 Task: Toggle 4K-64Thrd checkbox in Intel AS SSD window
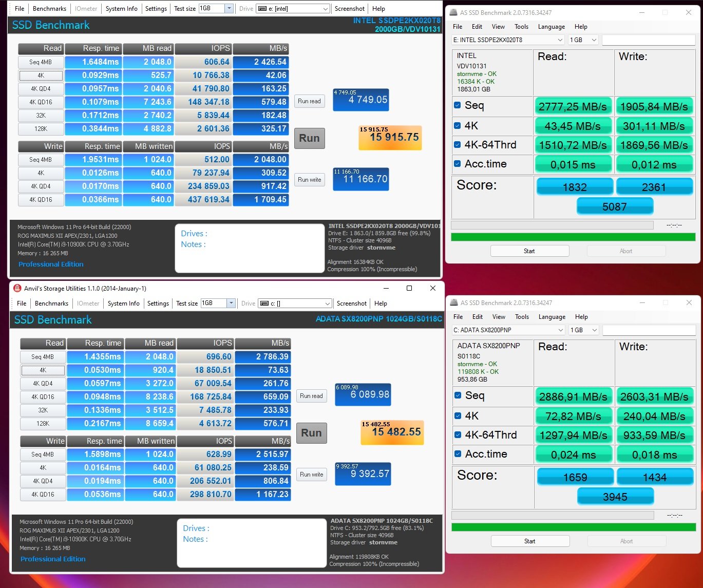[x=457, y=145]
